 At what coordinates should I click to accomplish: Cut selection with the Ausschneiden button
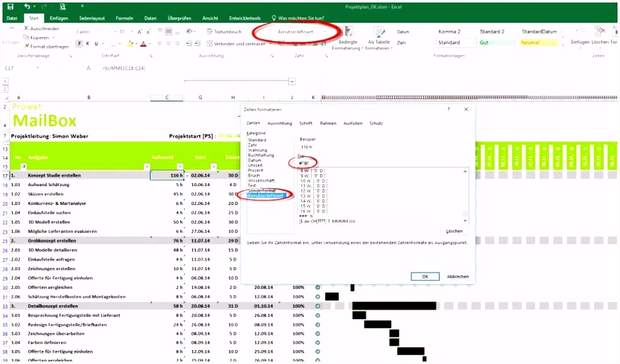[x=41, y=28]
